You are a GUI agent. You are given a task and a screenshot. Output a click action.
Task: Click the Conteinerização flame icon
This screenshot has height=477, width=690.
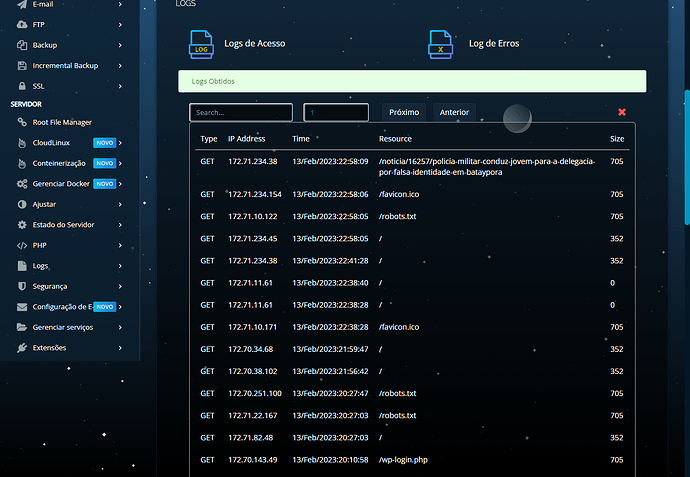click(22, 163)
